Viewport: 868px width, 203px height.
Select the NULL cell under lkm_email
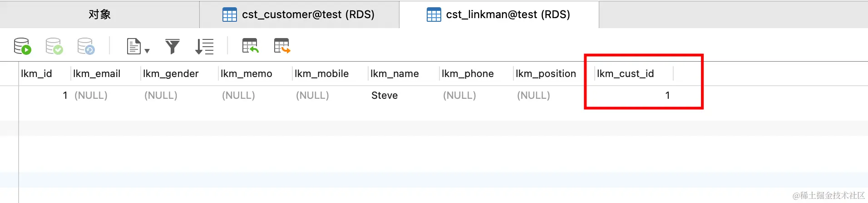(91, 95)
